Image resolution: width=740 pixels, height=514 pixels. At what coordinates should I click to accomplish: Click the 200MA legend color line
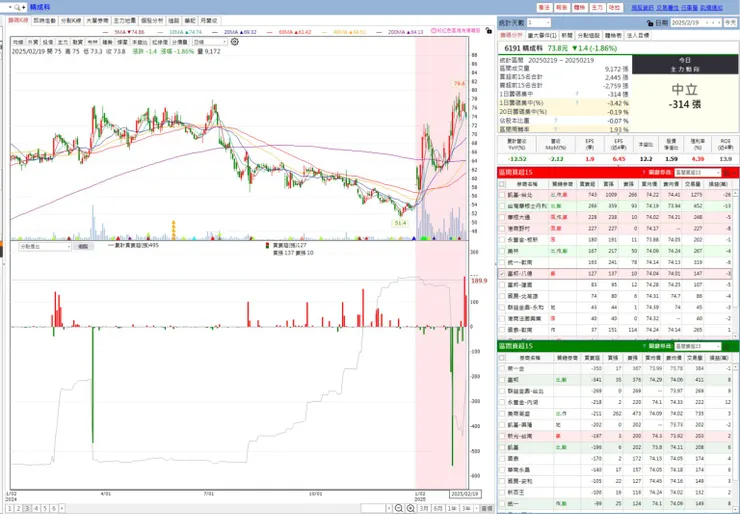[381, 32]
